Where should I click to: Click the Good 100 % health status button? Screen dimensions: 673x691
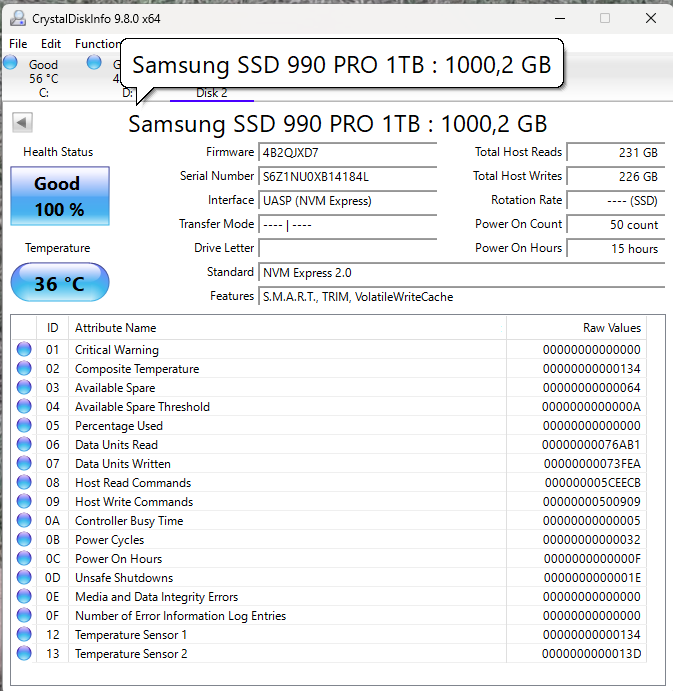[x=60, y=197]
